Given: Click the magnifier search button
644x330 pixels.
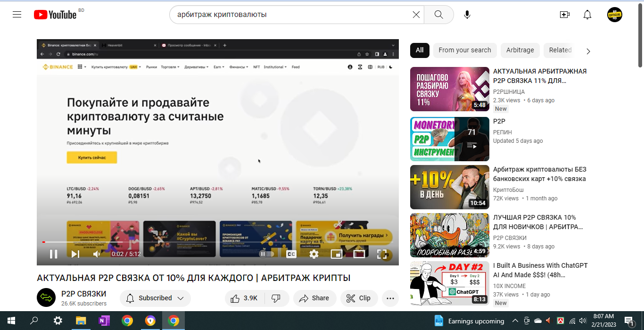Looking at the screenshot, I should coord(439,15).
